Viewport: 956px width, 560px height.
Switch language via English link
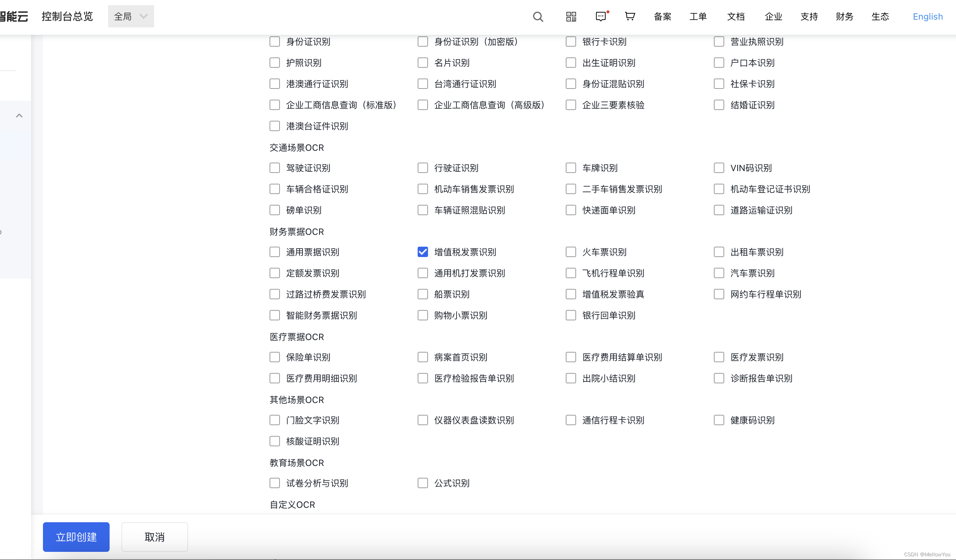pos(927,17)
